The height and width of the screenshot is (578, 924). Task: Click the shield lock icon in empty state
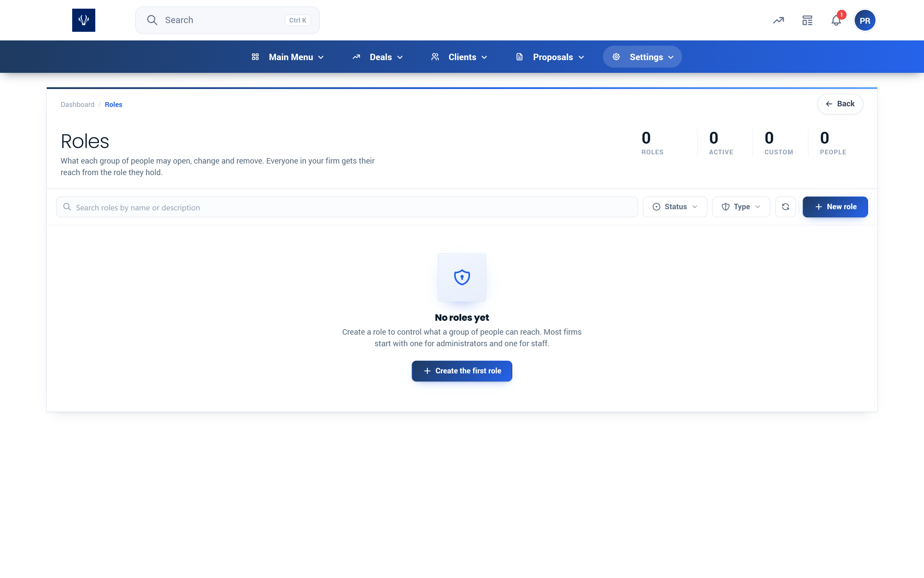click(462, 277)
